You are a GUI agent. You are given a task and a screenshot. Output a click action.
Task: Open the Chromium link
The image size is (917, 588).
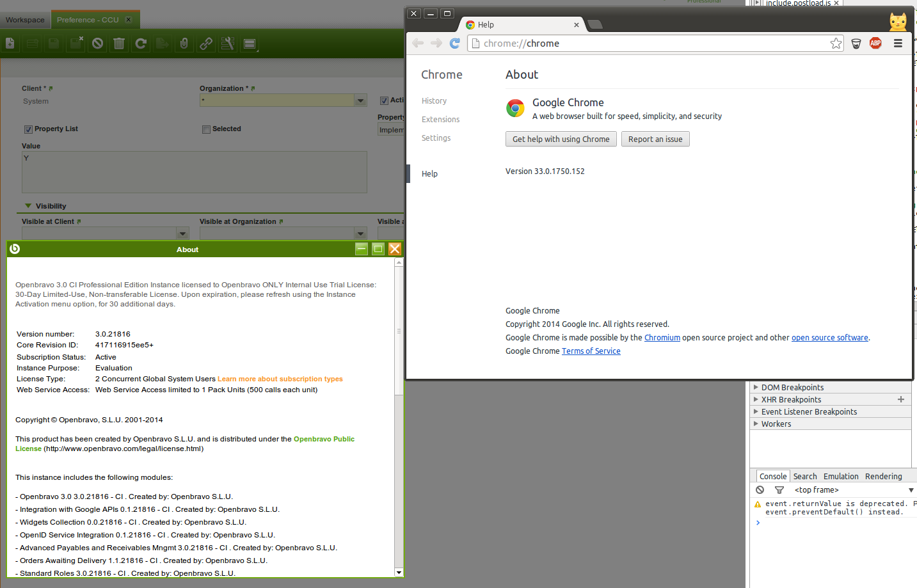click(x=662, y=338)
